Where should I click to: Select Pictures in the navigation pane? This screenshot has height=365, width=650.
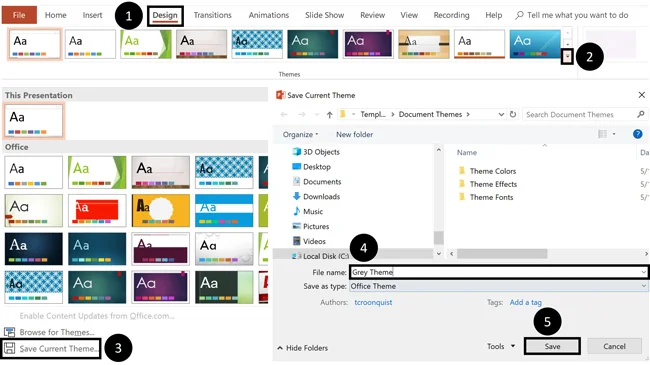(311, 226)
